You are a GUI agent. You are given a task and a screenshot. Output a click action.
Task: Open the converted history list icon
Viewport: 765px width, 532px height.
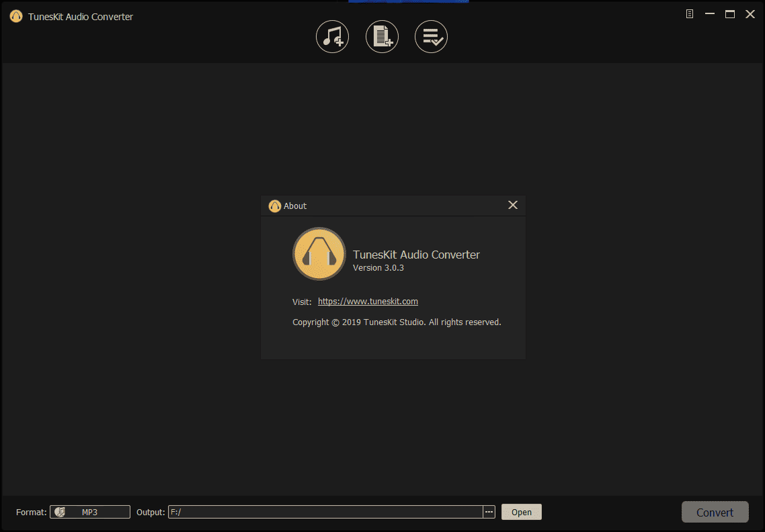click(x=431, y=37)
